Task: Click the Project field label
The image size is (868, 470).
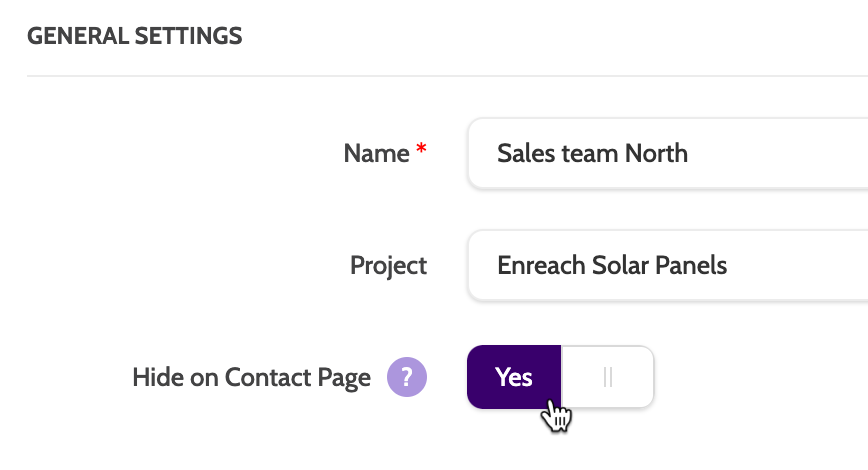Action: point(388,265)
